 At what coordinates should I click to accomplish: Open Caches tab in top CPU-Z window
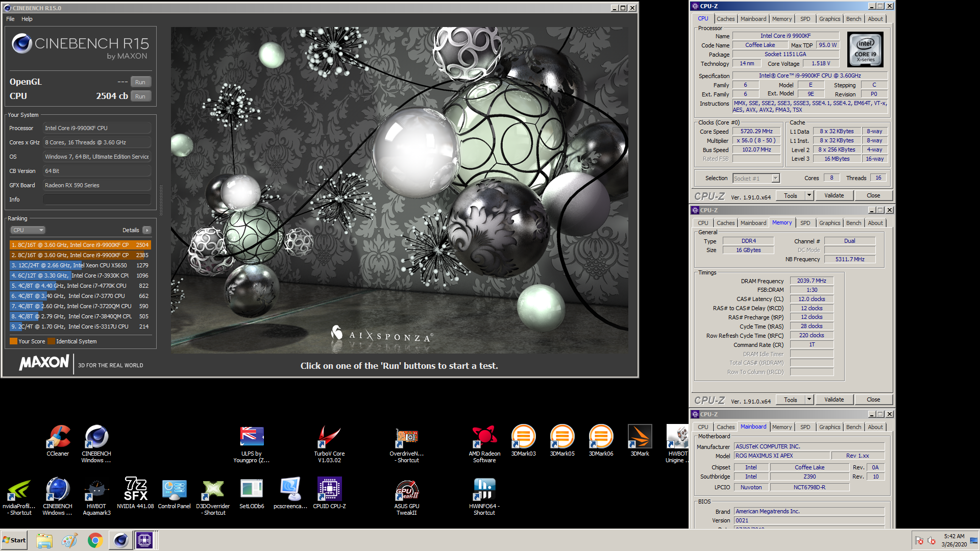click(725, 19)
